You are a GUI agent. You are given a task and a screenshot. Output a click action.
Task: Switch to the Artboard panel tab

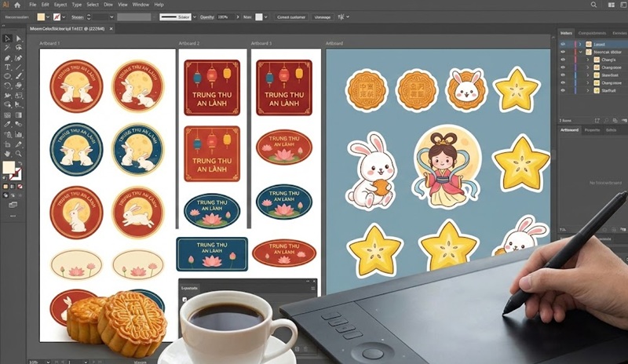click(569, 129)
